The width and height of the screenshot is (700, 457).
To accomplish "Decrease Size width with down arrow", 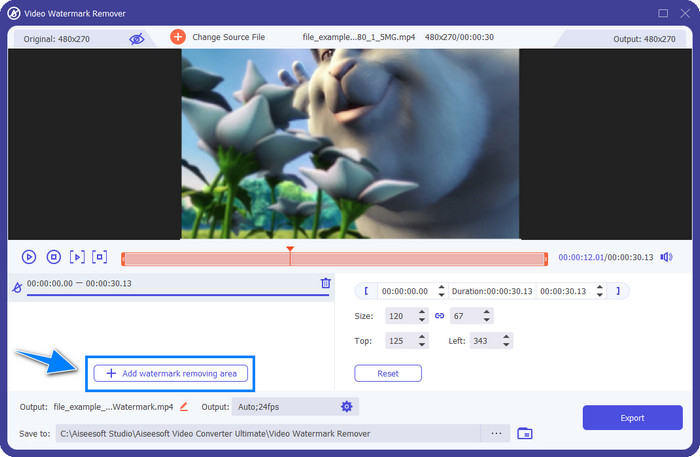I will (x=422, y=320).
